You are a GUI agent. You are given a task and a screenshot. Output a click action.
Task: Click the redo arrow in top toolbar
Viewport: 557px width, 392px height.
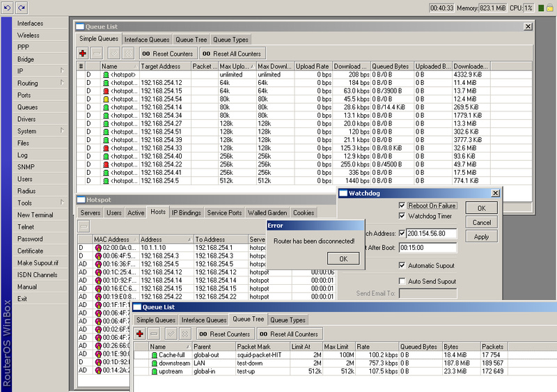point(22,7)
